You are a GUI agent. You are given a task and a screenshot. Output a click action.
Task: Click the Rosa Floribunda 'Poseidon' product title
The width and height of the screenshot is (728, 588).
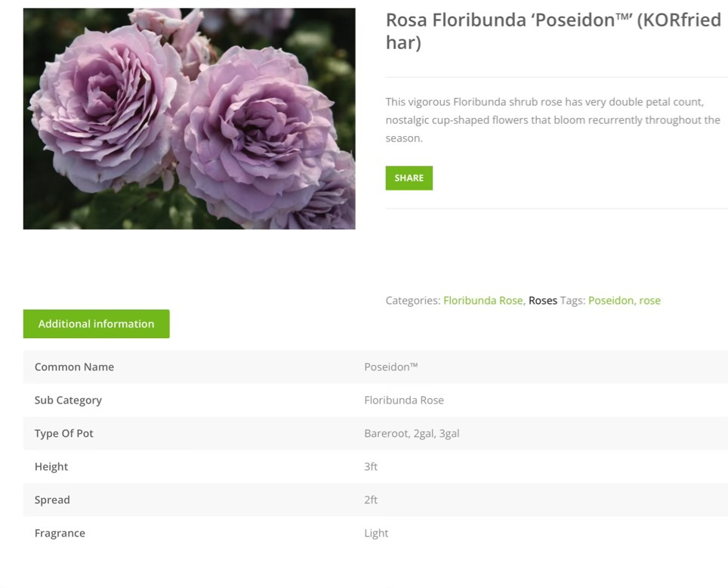(553, 31)
